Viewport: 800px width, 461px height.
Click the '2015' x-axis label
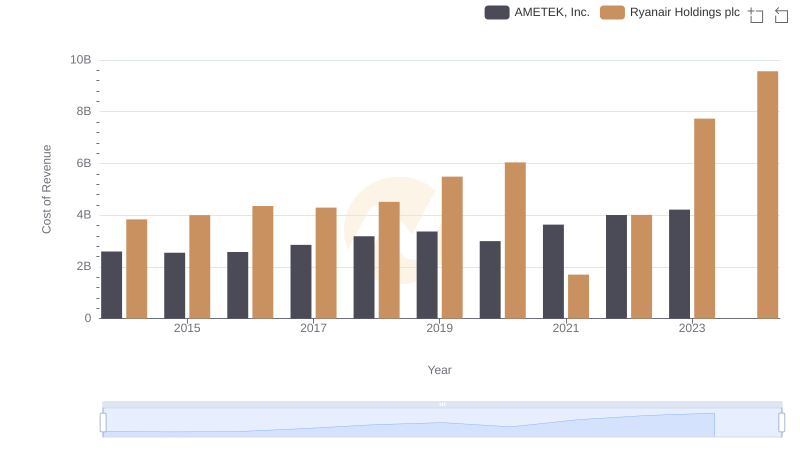pyautogui.click(x=187, y=328)
